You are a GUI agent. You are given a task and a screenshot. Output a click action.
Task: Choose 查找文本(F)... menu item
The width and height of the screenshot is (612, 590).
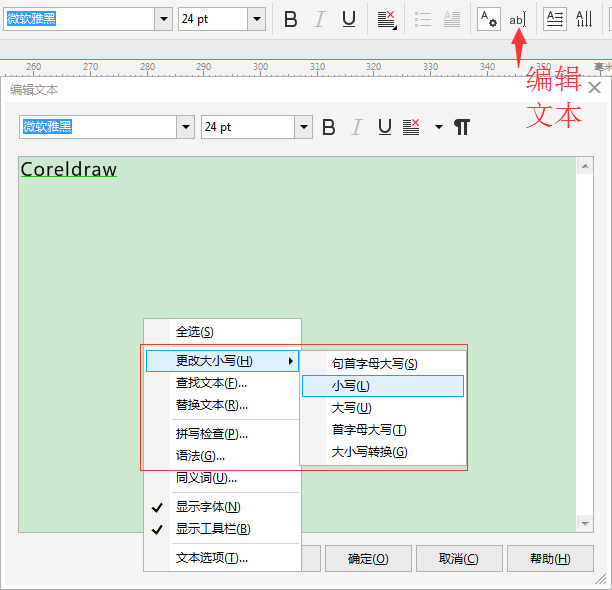point(222,383)
